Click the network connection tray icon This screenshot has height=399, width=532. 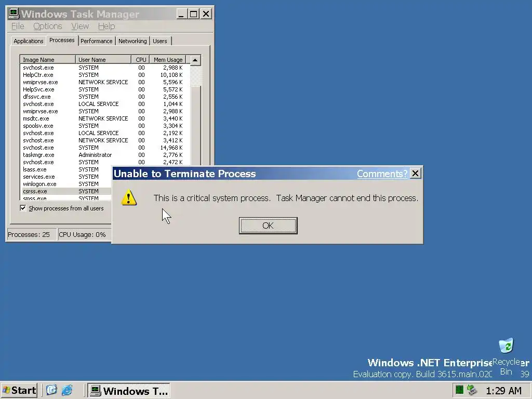(472, 390)
